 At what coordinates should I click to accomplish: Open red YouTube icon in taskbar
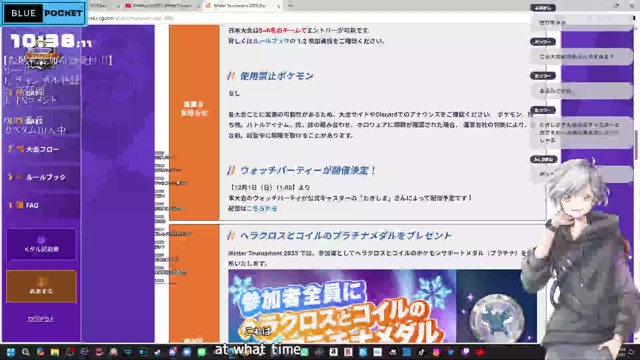coord(480,352)
